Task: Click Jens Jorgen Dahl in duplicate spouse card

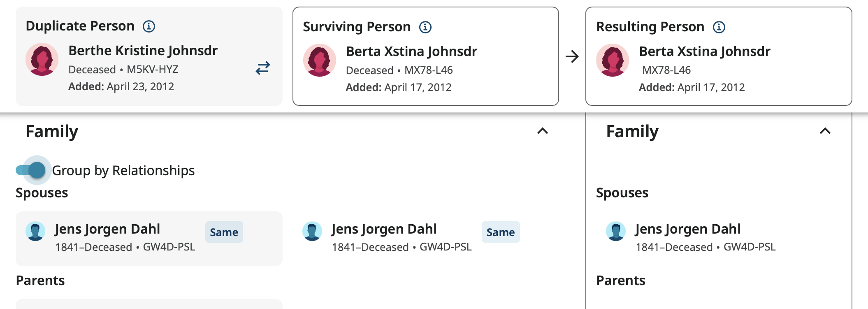Action: [x=107, y=229]
